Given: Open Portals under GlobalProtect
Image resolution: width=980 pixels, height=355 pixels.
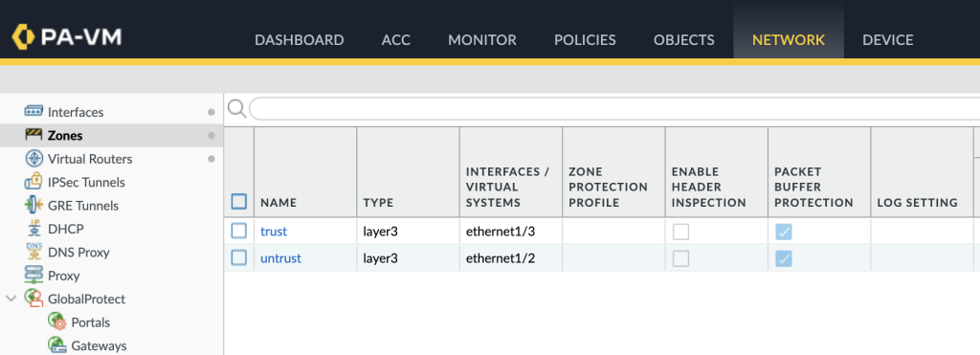Looking at the screenshot, I should coord(91,322).
